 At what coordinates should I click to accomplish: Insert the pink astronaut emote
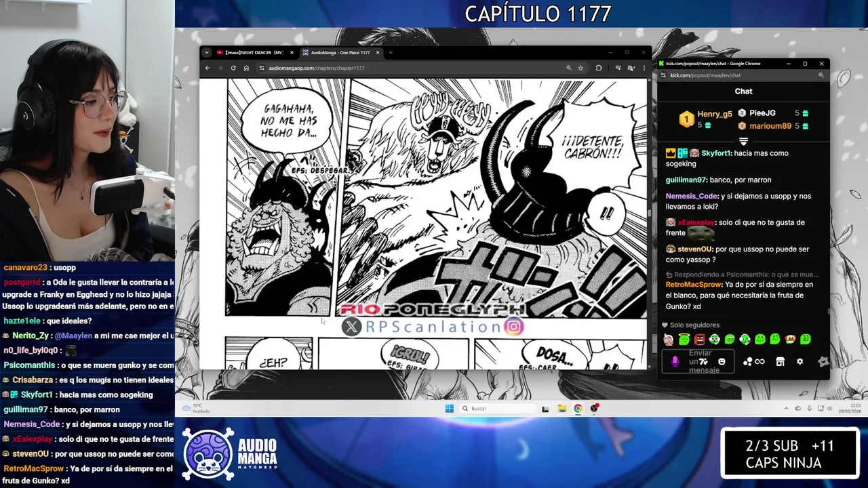[x=669, y=339]
